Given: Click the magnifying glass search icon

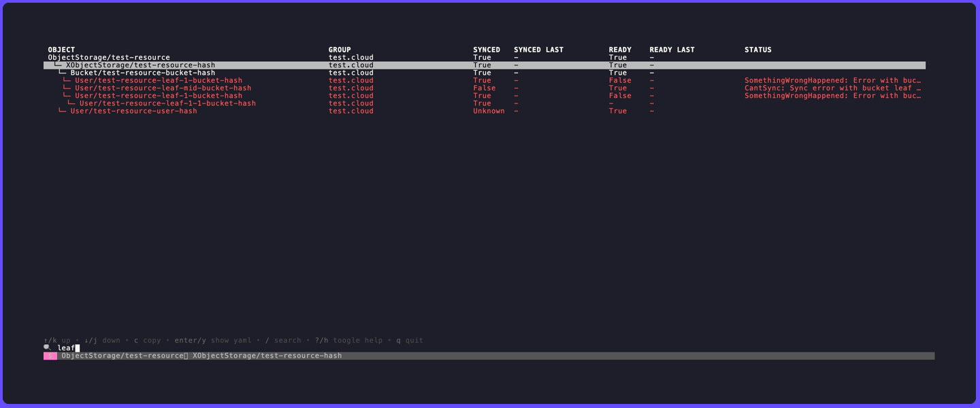Looking at the screenshot, I should click(48, 347).
